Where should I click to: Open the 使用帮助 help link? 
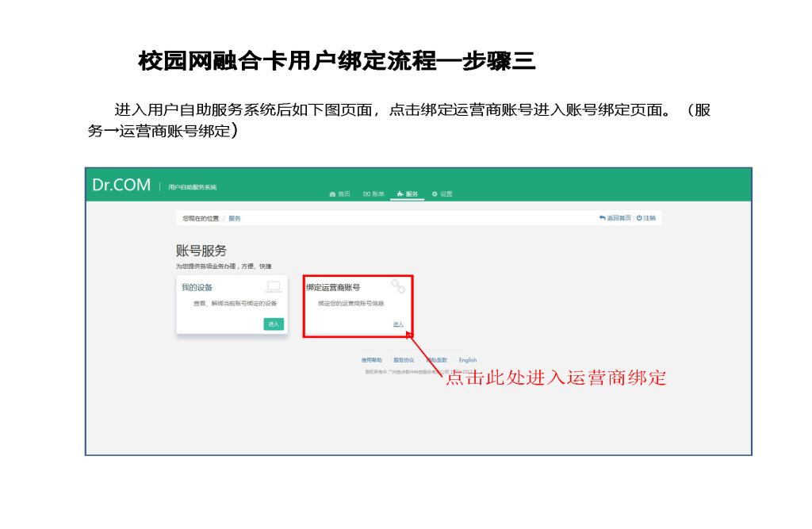click(371, 360)
